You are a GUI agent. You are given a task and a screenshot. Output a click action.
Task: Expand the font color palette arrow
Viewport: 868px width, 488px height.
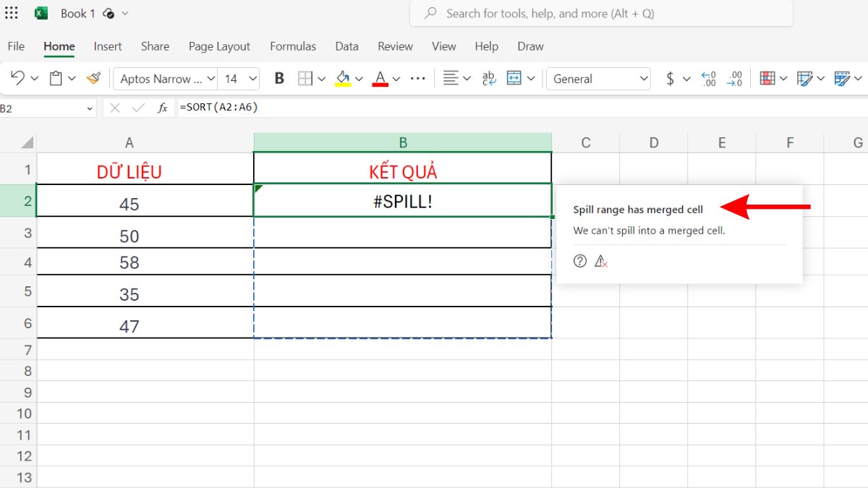point(397,79)
